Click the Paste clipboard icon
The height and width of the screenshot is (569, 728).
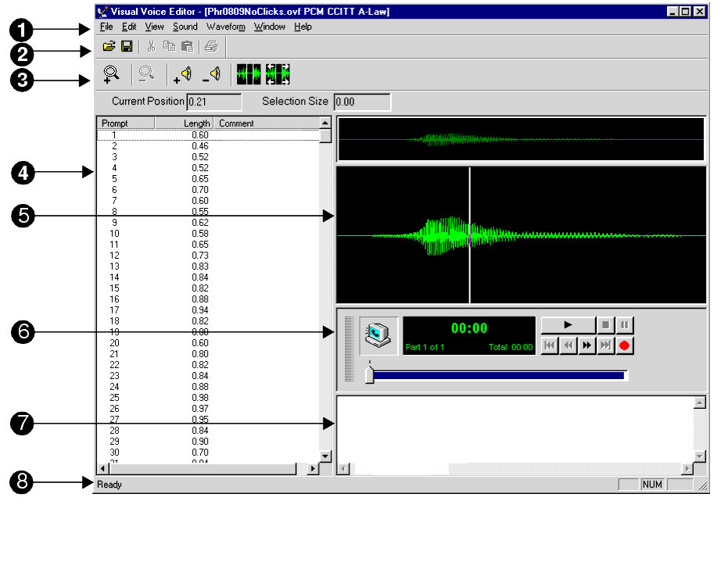[x=187, y=46]
